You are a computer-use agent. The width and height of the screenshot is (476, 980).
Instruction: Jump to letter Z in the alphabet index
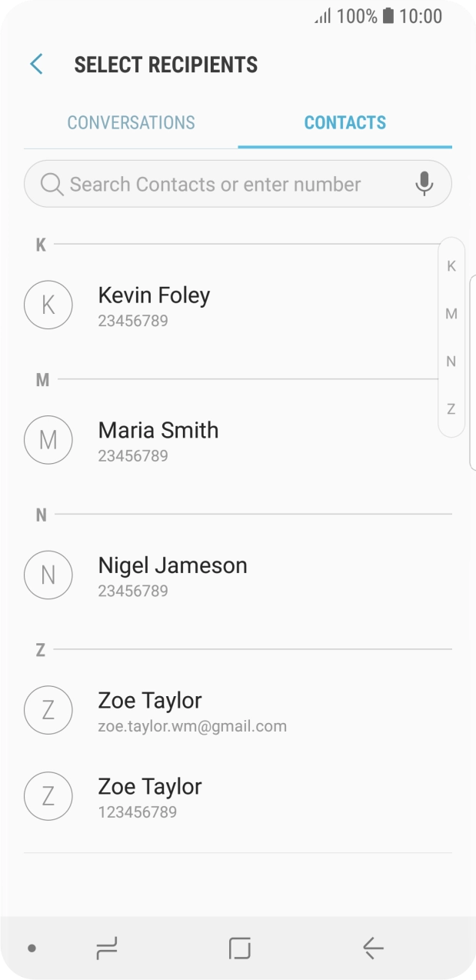pos(451,409)
